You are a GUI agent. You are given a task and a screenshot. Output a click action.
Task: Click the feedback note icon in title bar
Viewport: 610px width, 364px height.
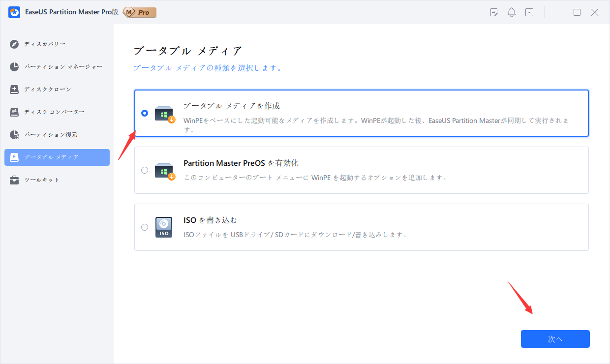(x=494, y=13)
